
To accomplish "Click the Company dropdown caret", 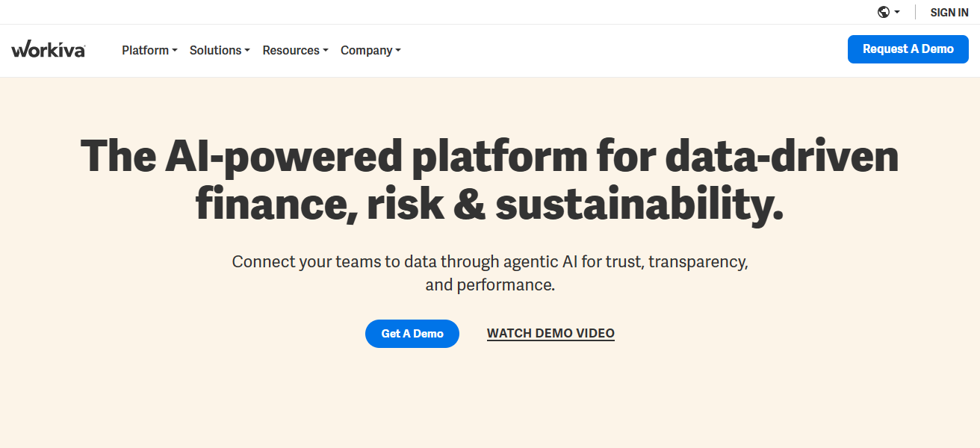I will click(x=398, y=51).
